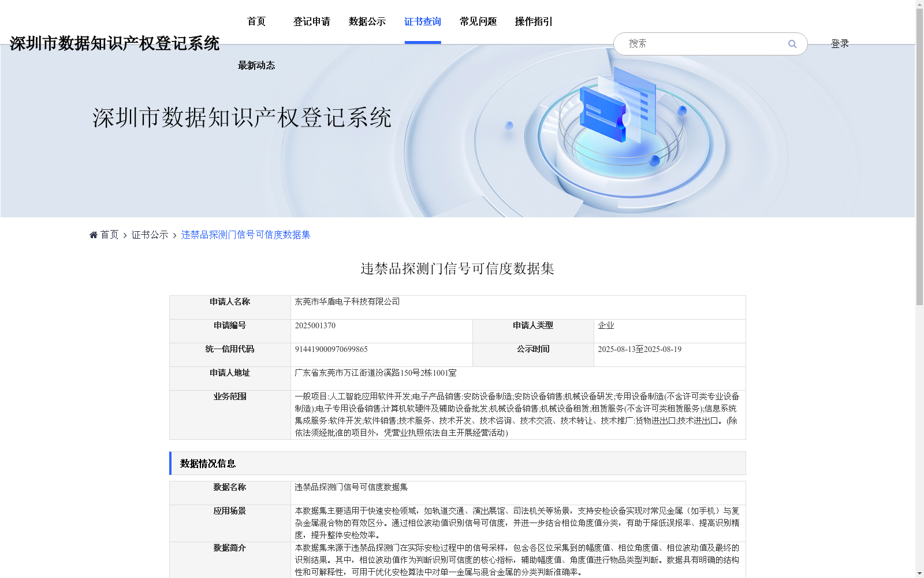Click credit code 914419000970699865

tap(331, 349)
